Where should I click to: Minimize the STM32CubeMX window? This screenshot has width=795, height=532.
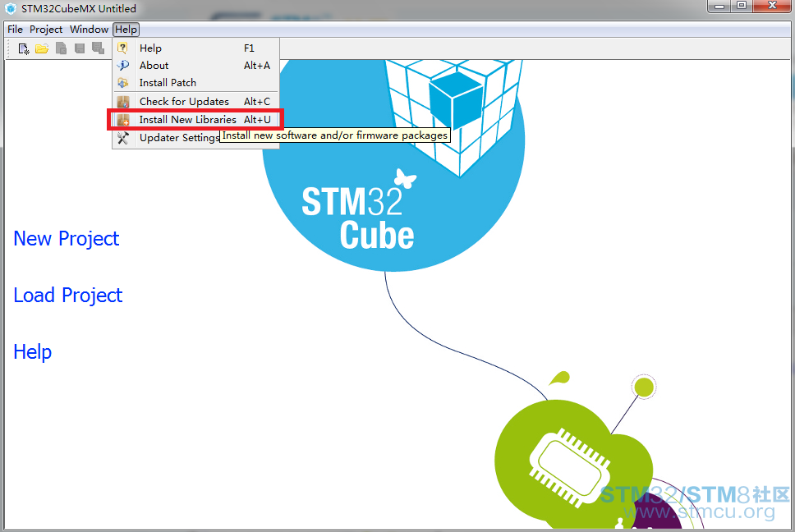tap(719, 6)
